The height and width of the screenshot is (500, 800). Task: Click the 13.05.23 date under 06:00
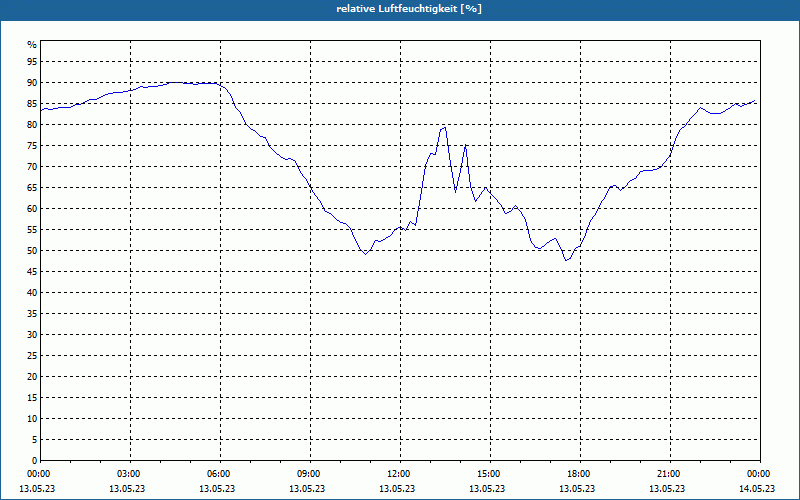point(217,489)
